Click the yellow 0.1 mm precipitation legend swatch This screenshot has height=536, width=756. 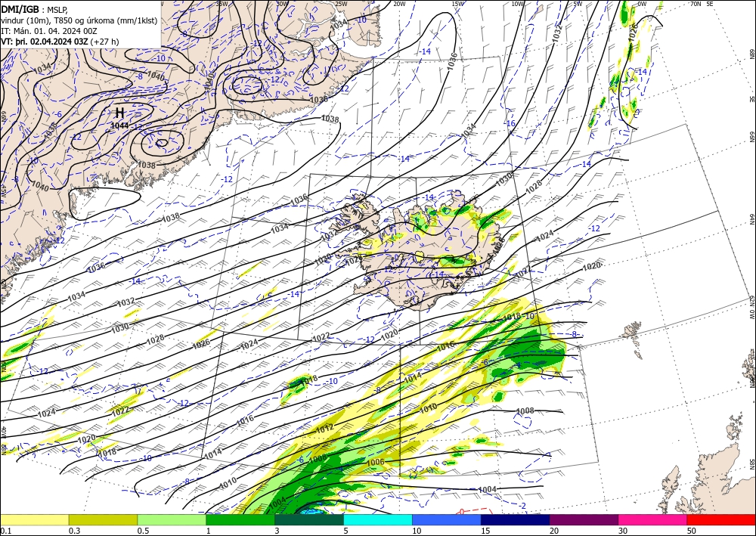34,519
